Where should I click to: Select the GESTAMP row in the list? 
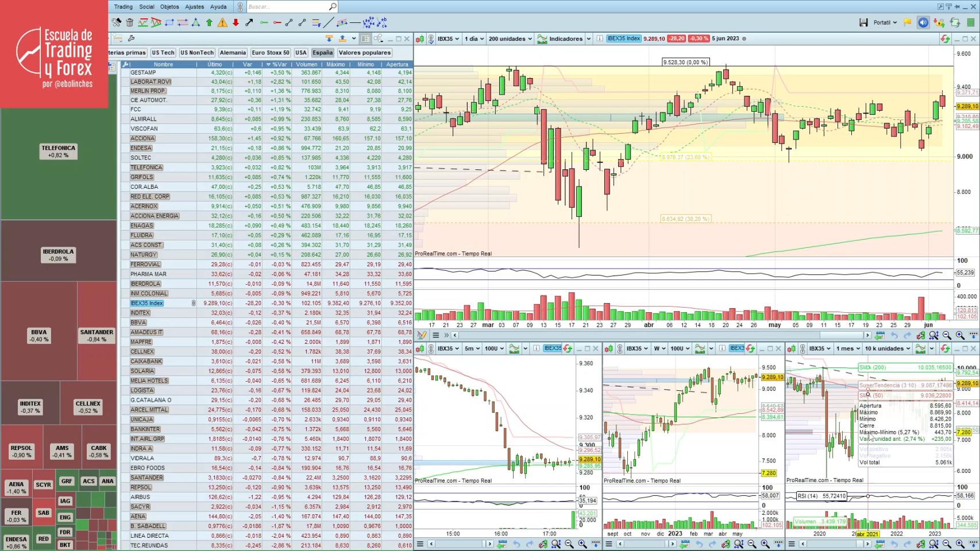coord(267,72)
